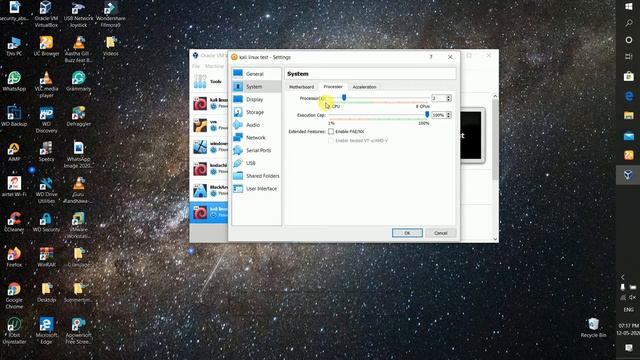Select the System settings category
The image size is (640, 360).
coord(256,87)
